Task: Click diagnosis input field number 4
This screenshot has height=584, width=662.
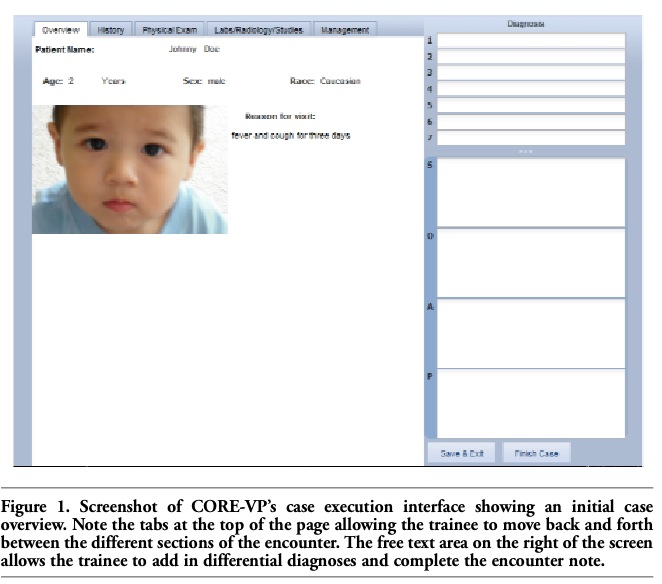Action: [531, 89]
